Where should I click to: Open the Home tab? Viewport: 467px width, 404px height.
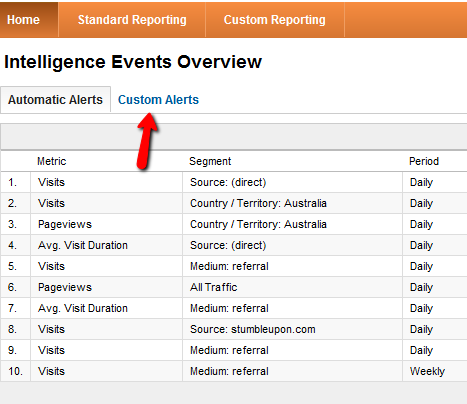(x=23, y=20)
